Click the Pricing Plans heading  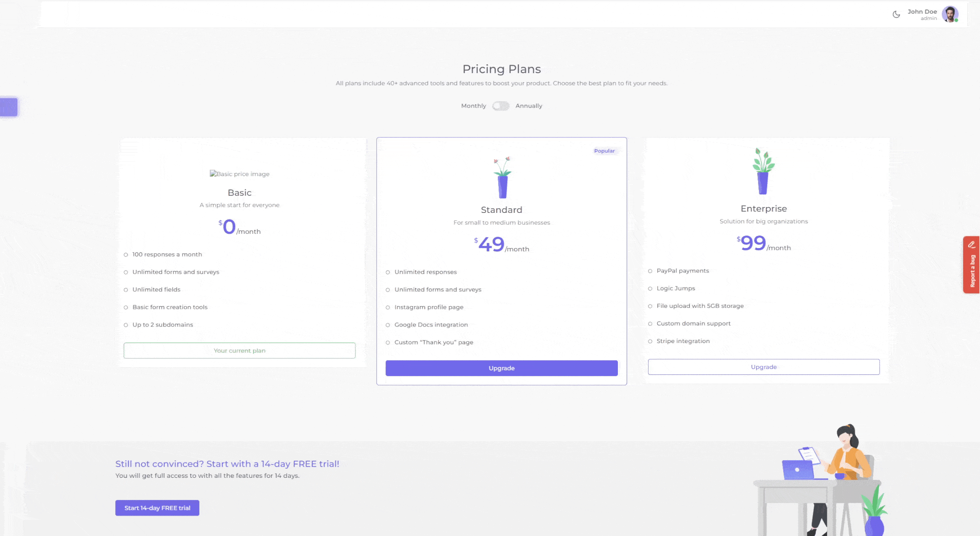click(x=501, y=69)
